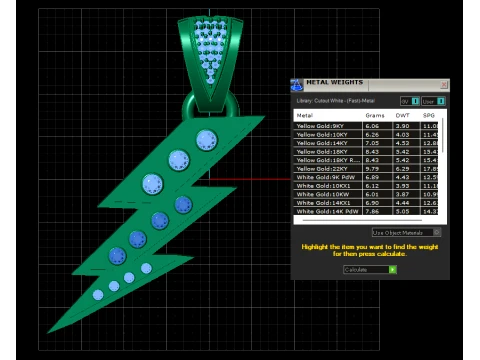Screen dimensions: 480x360
Task: Select the Yellow Gold:22KY row
Action: [366, 169]
